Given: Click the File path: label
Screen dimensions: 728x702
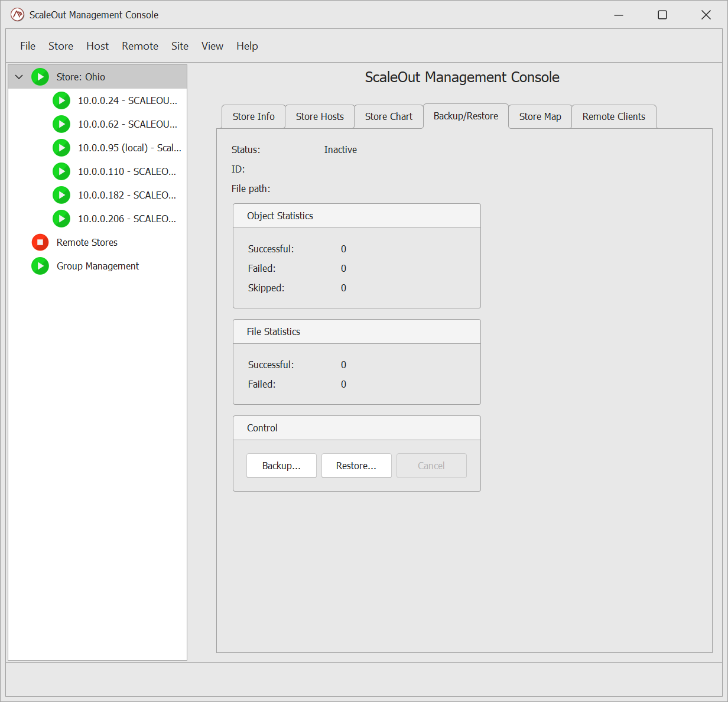Looking at the screenshot, I should 251,189.
